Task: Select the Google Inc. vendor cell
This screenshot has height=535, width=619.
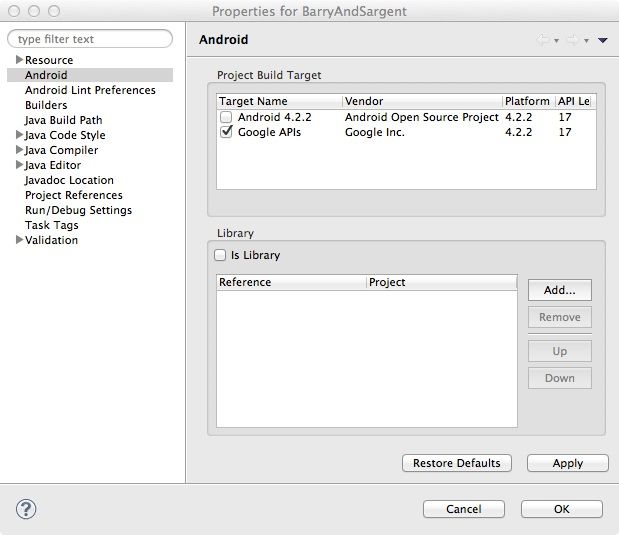Action: pyautogui.click(x=375, y=132)
